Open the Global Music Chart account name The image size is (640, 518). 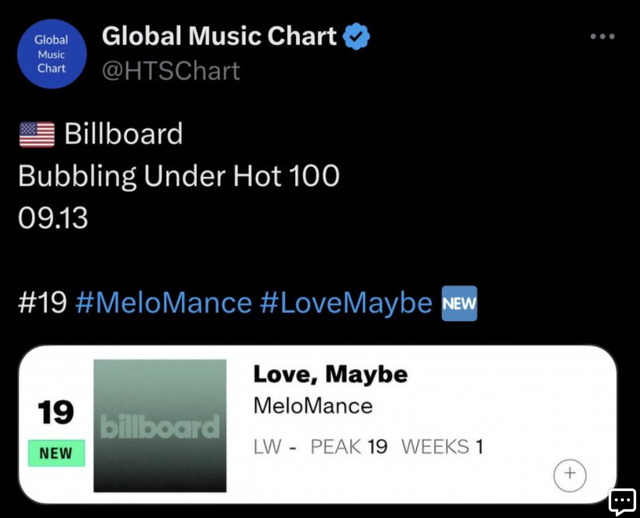pyautogui.click(x=219, y=36)
